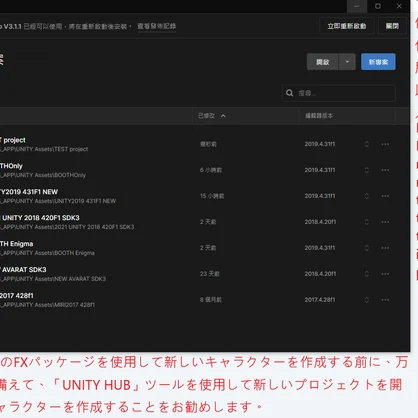Click the 立即重新啟動 button
Screen dimensions: 418x418
point(347,26)
